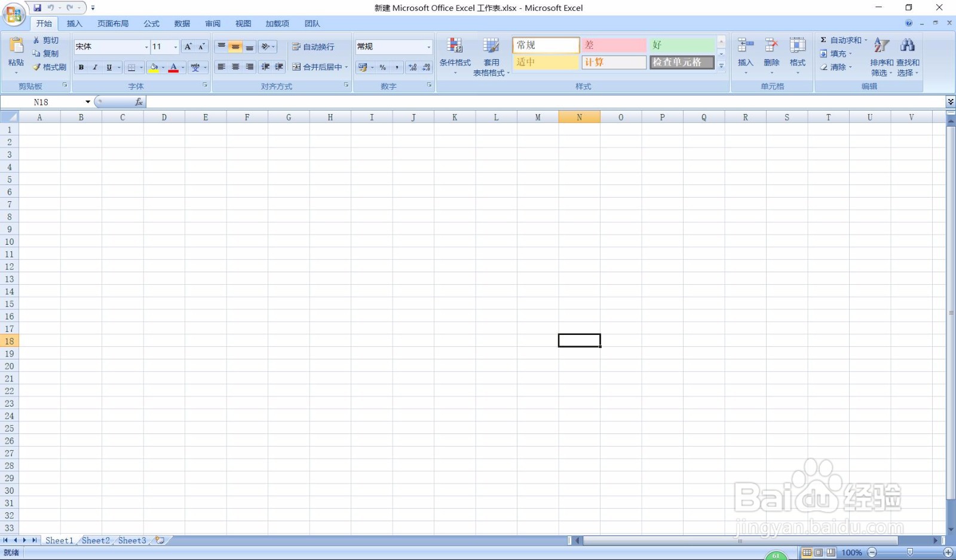Open 条件格式 conditional formatting
Viewport: 956px width, 560px height.
455,56
